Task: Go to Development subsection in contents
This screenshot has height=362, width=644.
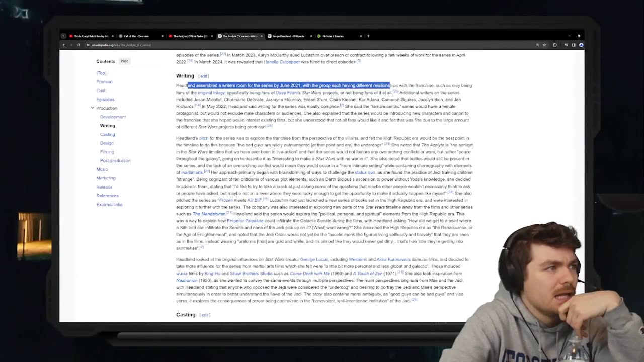Action: tap(113, 117)
